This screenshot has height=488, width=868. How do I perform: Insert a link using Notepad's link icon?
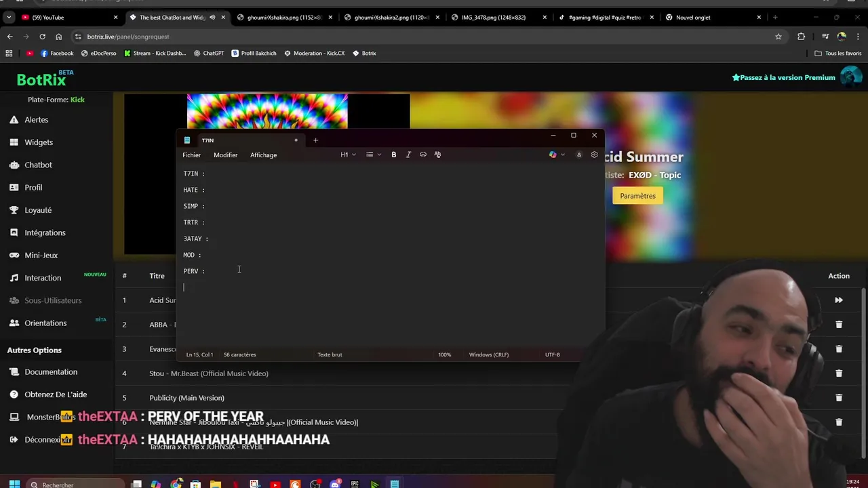[423, 155]
